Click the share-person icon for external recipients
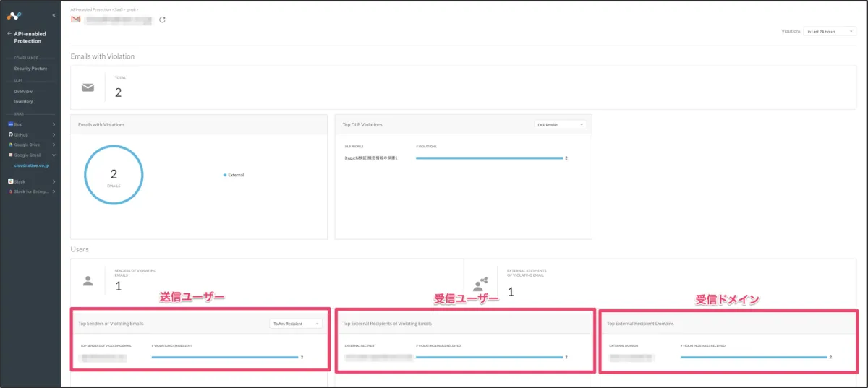Screen dimensions: 868x388 point(480,283)
